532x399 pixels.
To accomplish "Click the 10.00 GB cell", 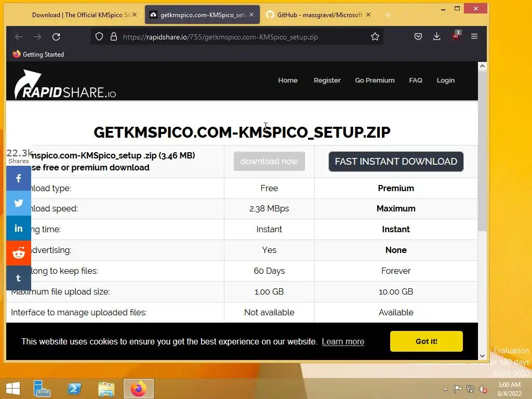I will [396, 291].
